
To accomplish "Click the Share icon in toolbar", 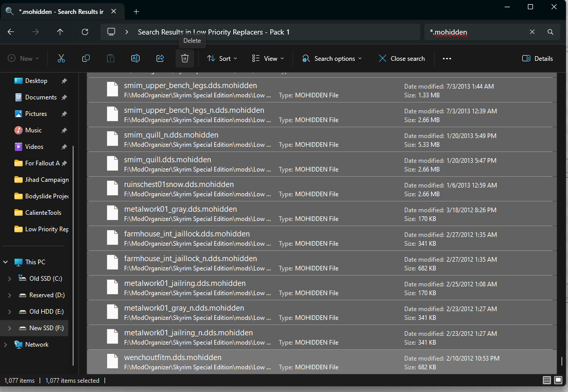I will (160, 58).
